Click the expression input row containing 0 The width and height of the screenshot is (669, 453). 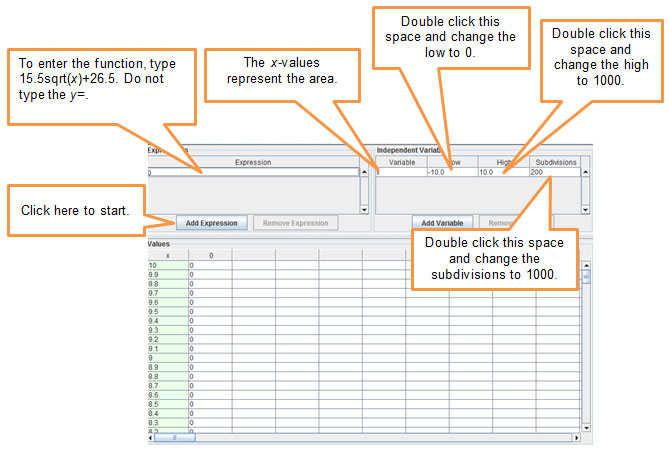pyautogui.click(x=253, y=172)
